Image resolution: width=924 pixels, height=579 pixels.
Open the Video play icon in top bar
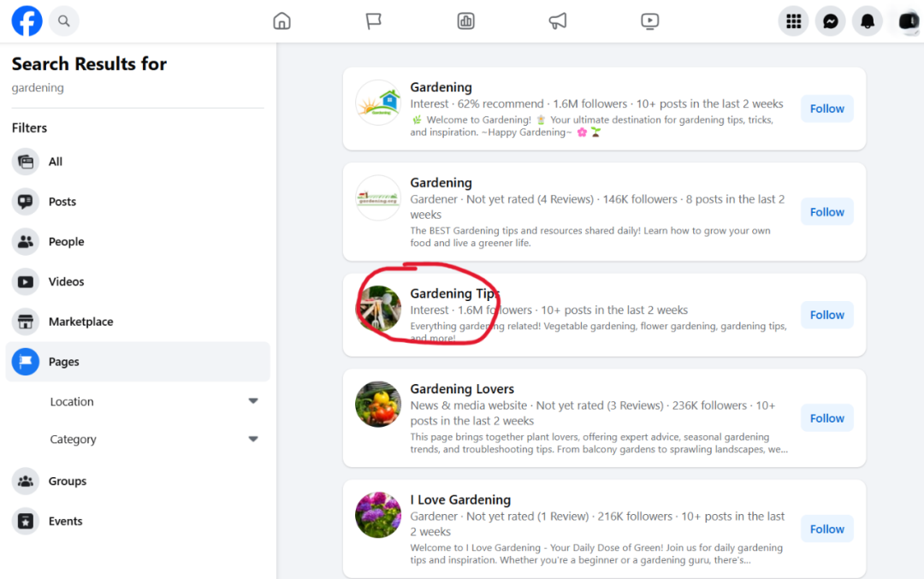coord(650,21)
